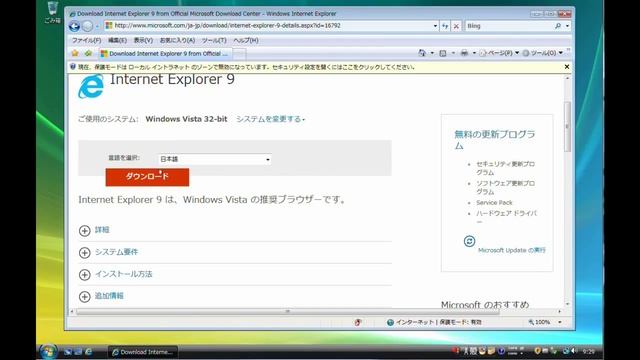Open a new blank tab
Image resolution: width=640 pixels, height=360 pixels.
pos(240,54)
